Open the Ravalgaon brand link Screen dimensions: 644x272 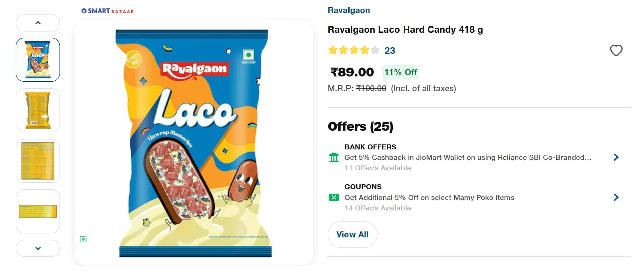click(x=348, y=10)
